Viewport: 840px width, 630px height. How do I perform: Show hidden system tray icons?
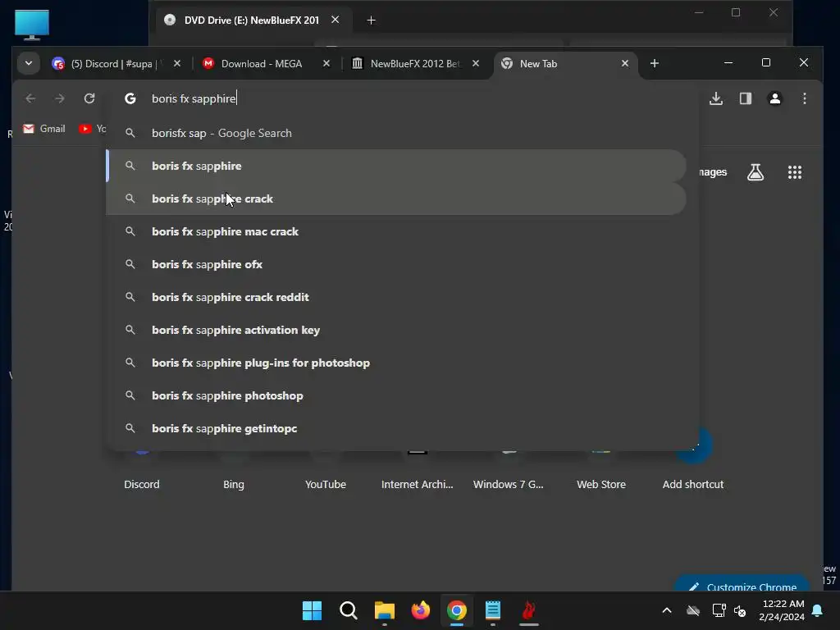click(x=667, y=610)
